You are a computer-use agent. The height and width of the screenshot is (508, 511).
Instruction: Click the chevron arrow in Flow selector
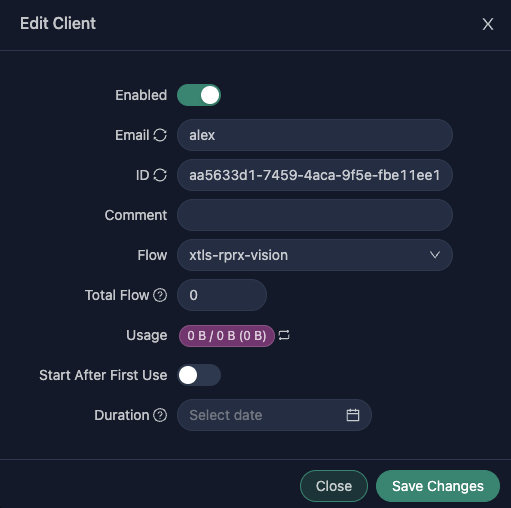[435, 255]
